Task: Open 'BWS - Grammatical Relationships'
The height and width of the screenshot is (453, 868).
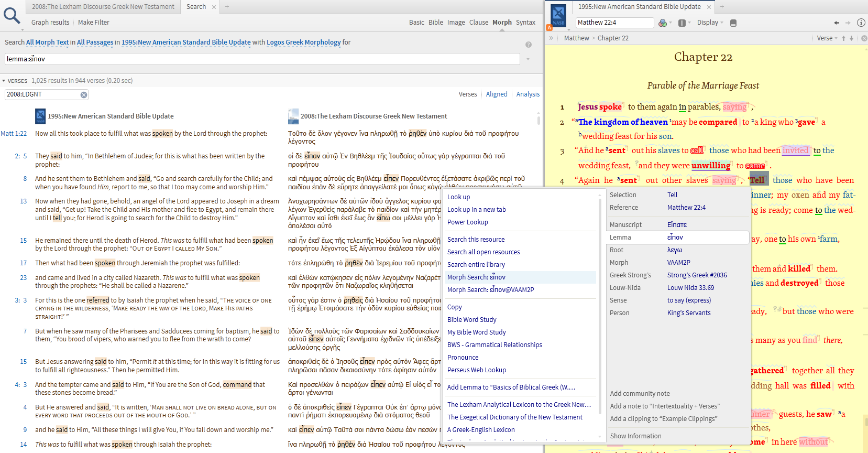Action: 495,345
